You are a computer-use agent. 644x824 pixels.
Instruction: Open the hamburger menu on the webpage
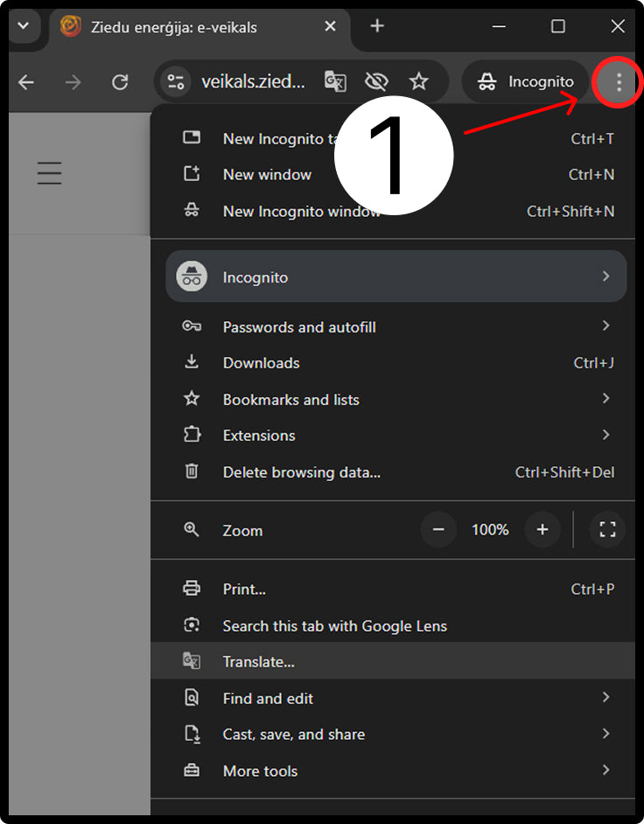click(x=50, y=172)
